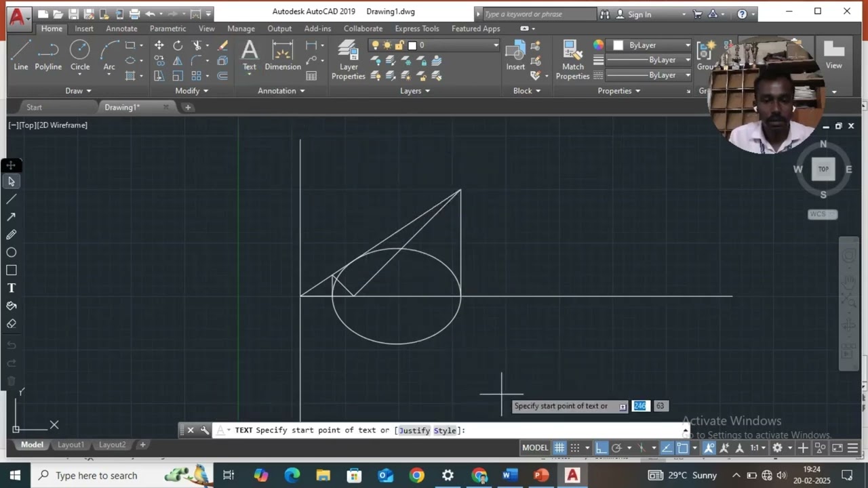
Task: Toggle ortho mode in status bar
Action: [x=601, y=447]
